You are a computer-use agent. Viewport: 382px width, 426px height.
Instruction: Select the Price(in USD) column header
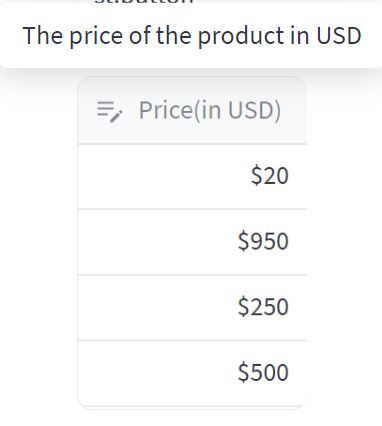(192, 111)
